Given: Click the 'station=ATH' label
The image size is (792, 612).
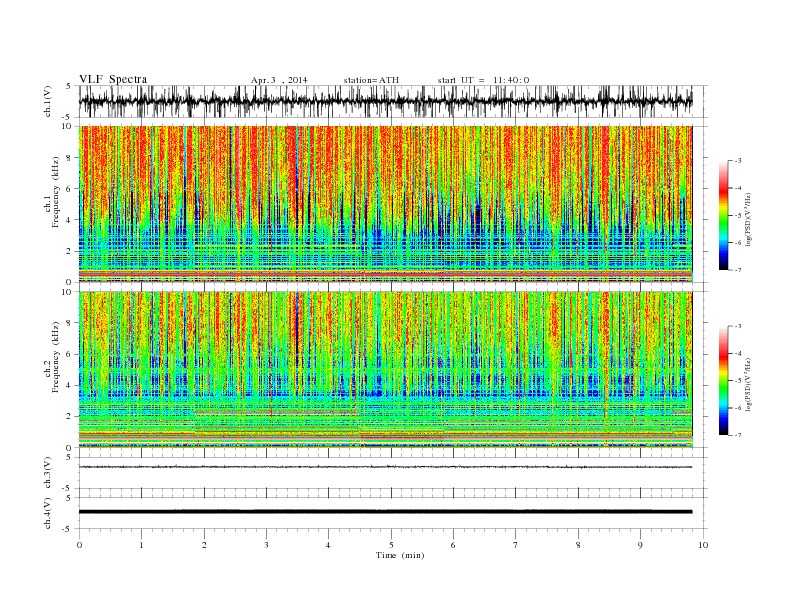Looking at the screenshot, I should point(371,80).
